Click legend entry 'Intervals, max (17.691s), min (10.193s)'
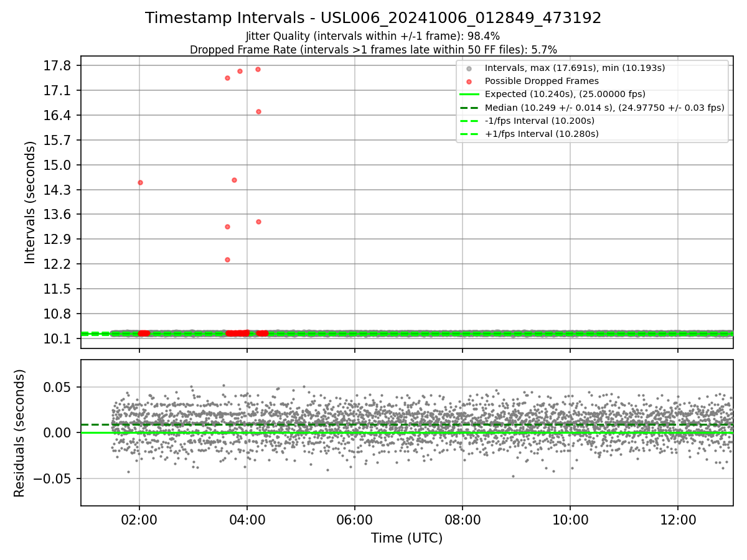Image resolution: width=747 pixels, height=560 pixels. [575, 68]
